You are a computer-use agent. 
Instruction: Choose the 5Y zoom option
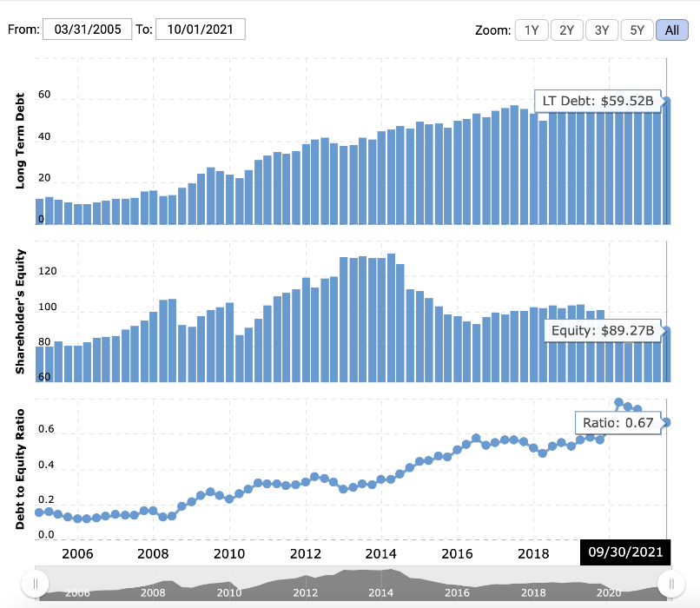point(637,30)
